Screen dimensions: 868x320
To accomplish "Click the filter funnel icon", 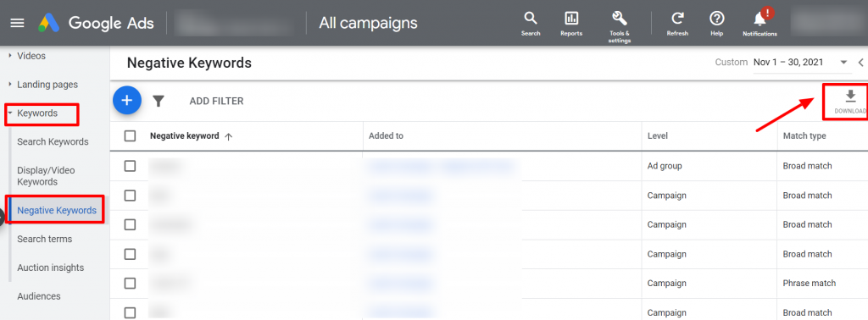I will [x=159, y=101].
